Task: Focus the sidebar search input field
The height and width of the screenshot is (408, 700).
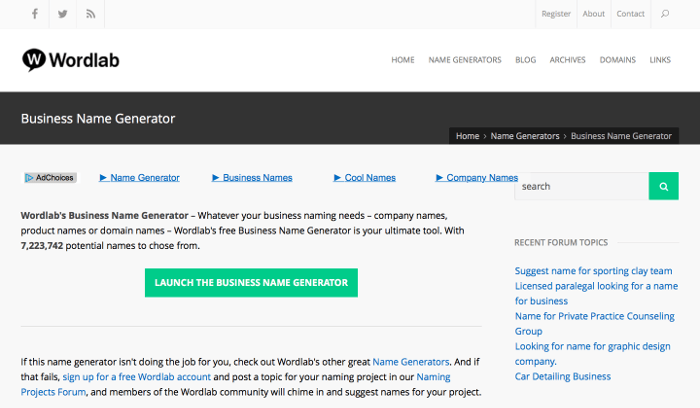Action: pos(581,186)
